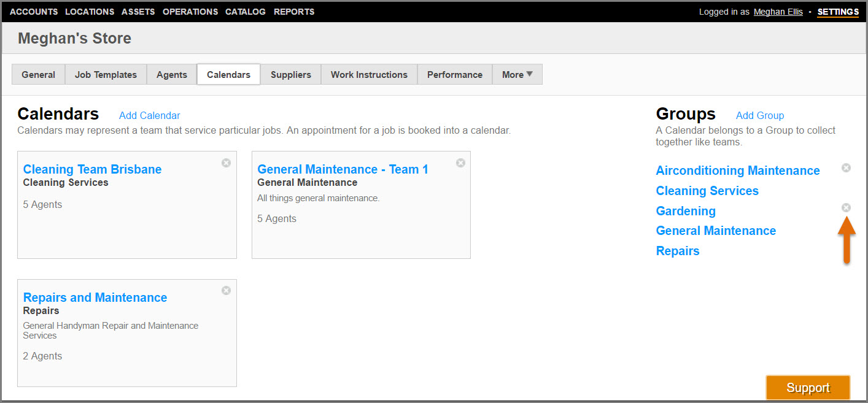868x403 pixels.
Task: Remove the General Maintenance - Team 1 calendar
Action: pos(460,163)
